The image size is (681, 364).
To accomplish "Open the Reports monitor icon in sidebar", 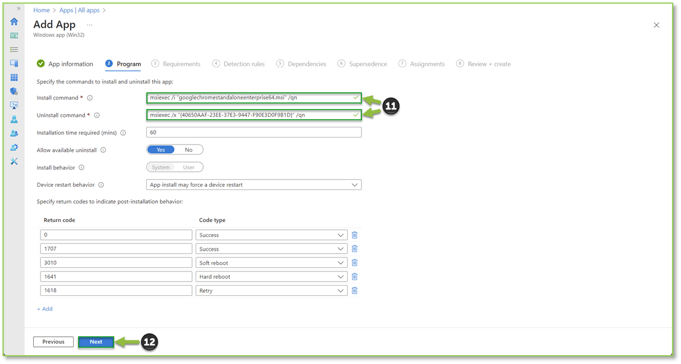I will [x=14, y=105].
